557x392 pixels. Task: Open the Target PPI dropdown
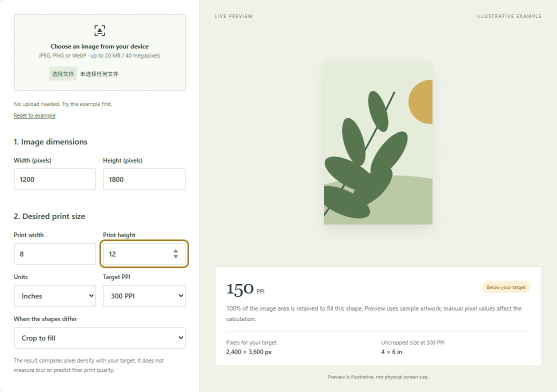click(x=144, y=296)
